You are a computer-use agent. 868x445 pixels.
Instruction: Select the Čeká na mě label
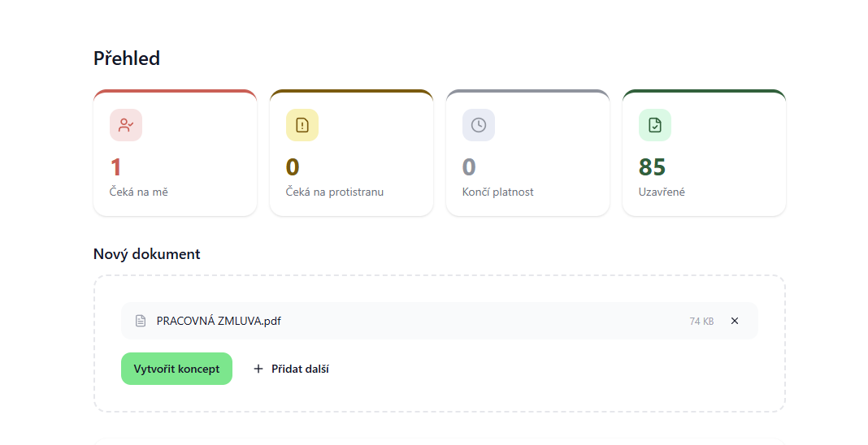(138, 192)
